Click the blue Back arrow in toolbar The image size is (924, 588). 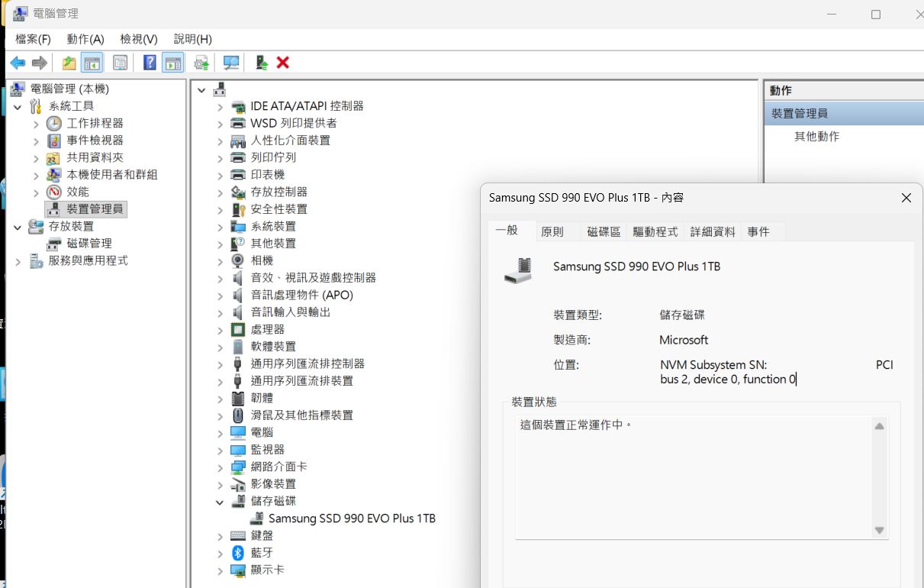[x=18, y=63]
